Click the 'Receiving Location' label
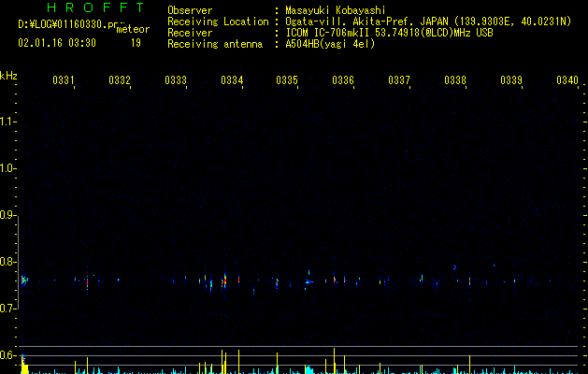The image size is (588, 374). (218, 22)
